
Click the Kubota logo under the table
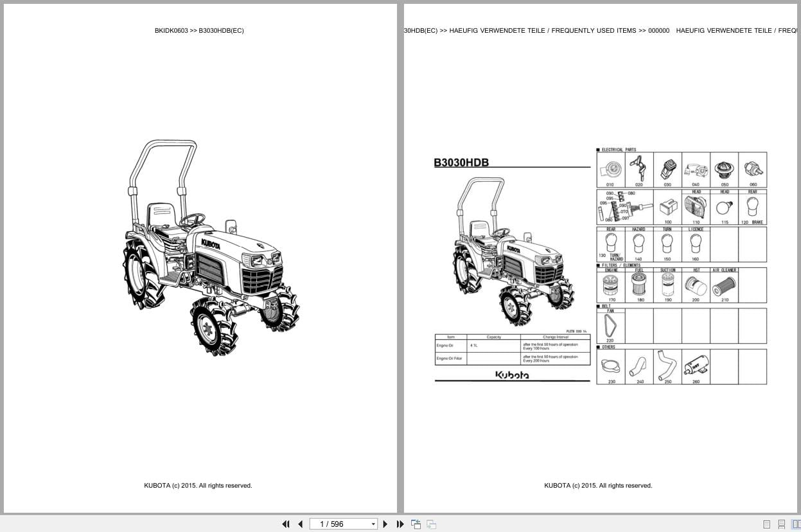pyautogui.click(x=512, y=375)
